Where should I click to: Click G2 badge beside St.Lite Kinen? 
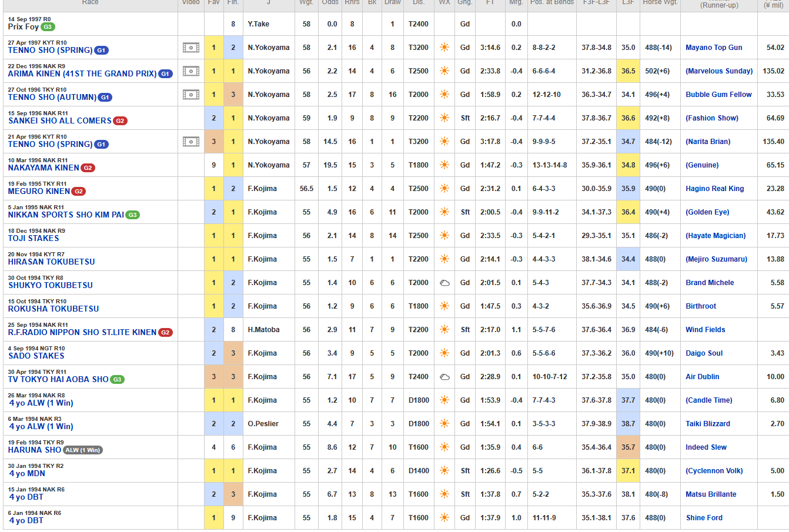[166, 333]
